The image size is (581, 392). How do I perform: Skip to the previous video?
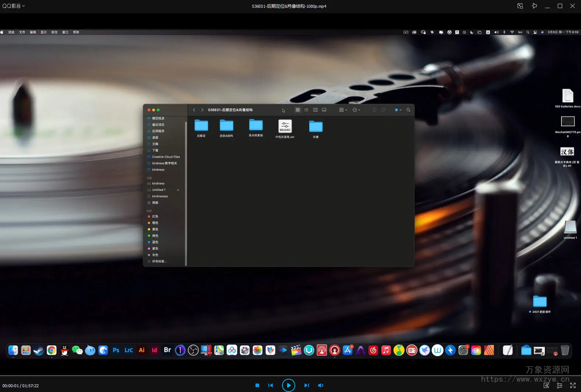click(x=271, y=385)
